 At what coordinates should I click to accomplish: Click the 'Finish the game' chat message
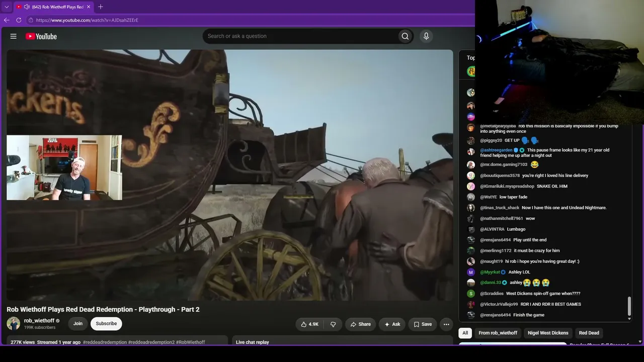529,315
